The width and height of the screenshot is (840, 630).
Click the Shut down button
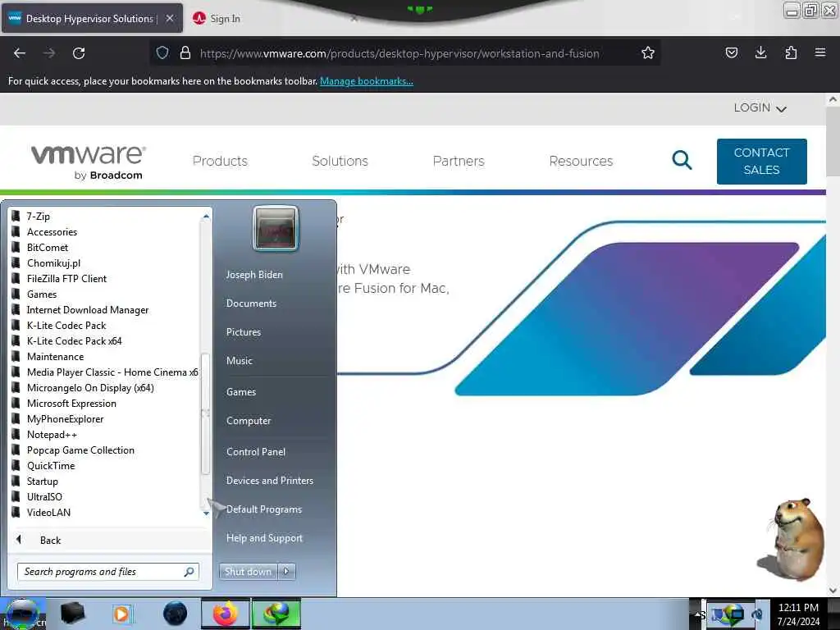tap(248, 572)
